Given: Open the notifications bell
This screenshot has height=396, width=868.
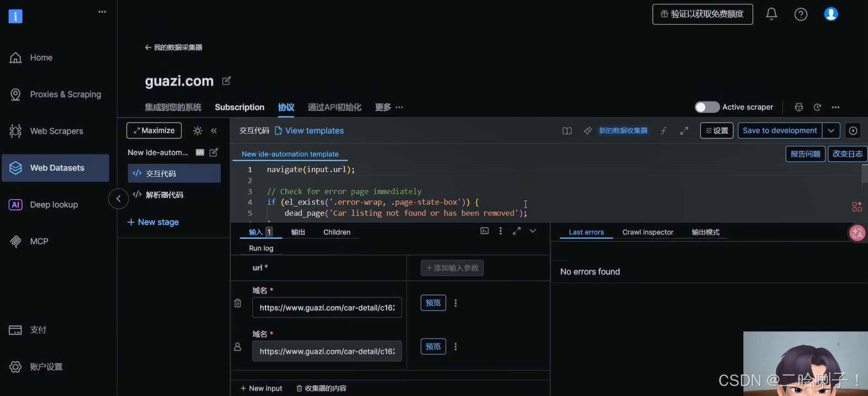Looking at the screenshot, I should (771, 14).
